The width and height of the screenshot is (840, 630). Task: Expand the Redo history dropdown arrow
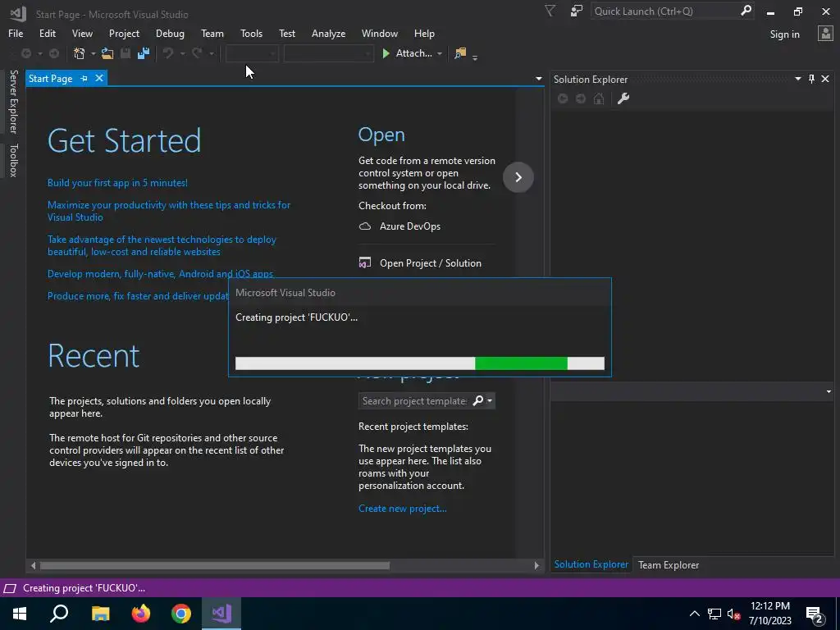[x=212, y=53]
